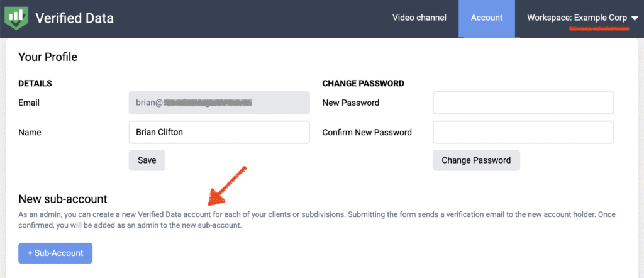Click the New sub-account heading
This screenshot has width=644, height=278.
pyautogui.click(x=63, y=199)
